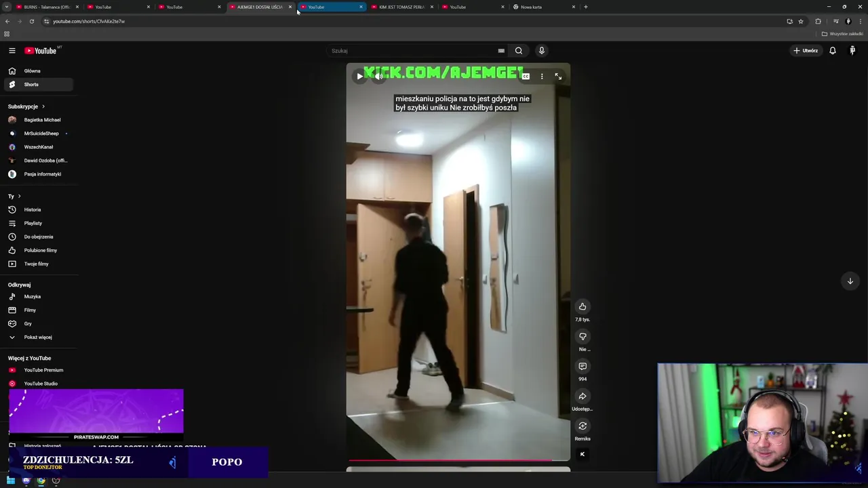The width and height of the screenshot is (868, 488).
Task: Open YouTube Premium link
Action: click(x=37, y=370)
